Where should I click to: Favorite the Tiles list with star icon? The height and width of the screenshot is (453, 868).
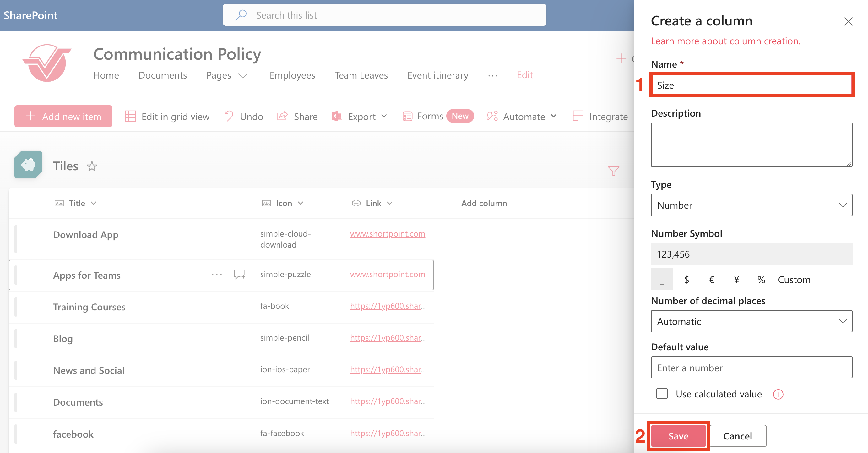coord(92,166)
